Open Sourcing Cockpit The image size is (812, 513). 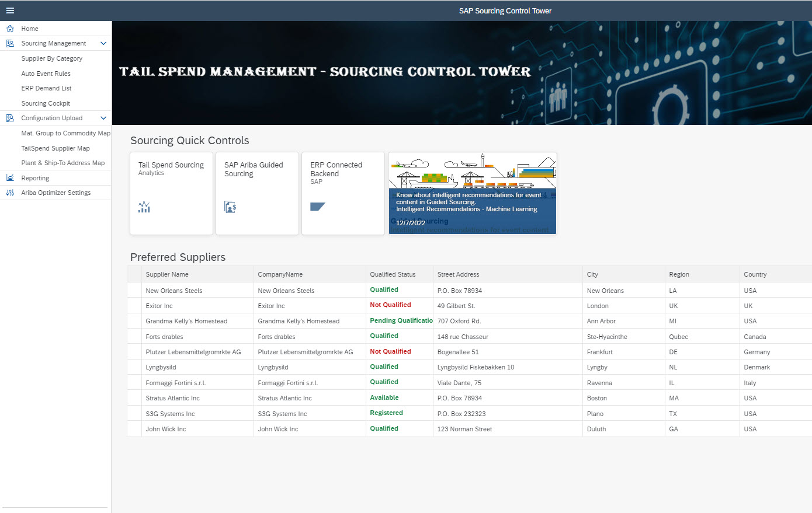click(46, 103)
